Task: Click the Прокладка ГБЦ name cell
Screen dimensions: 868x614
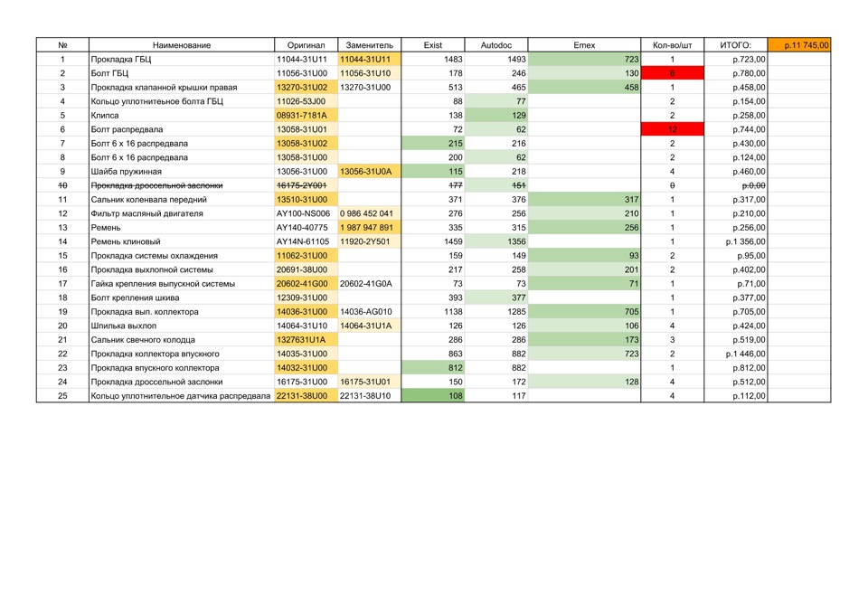Action: [x=182, y=60]
